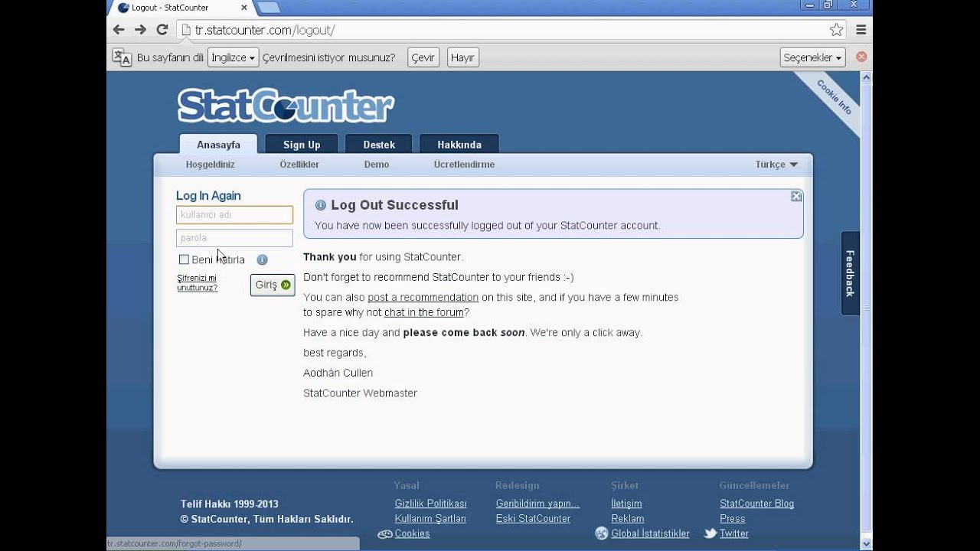
Task: Click the globe icon beside Global İstatistikler
Action: point(601,533)
